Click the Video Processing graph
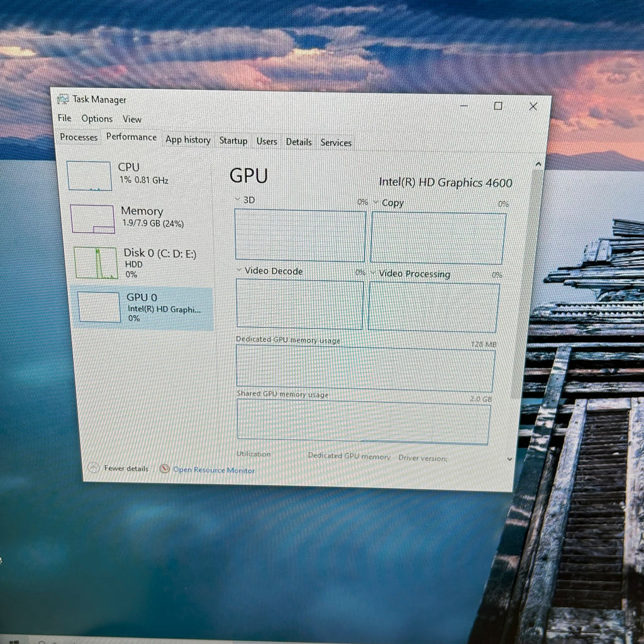644x644 pixels. click(434, 307)
